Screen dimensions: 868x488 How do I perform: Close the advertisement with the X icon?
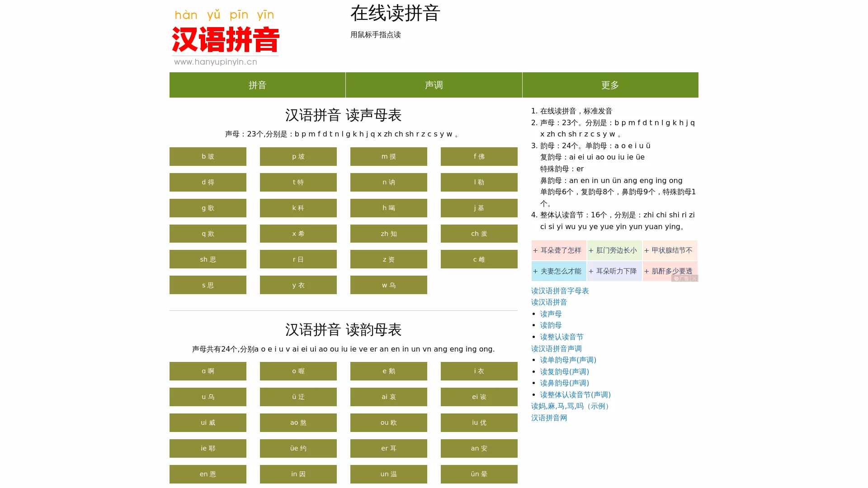pyautogui.click(x=694, y=279)
